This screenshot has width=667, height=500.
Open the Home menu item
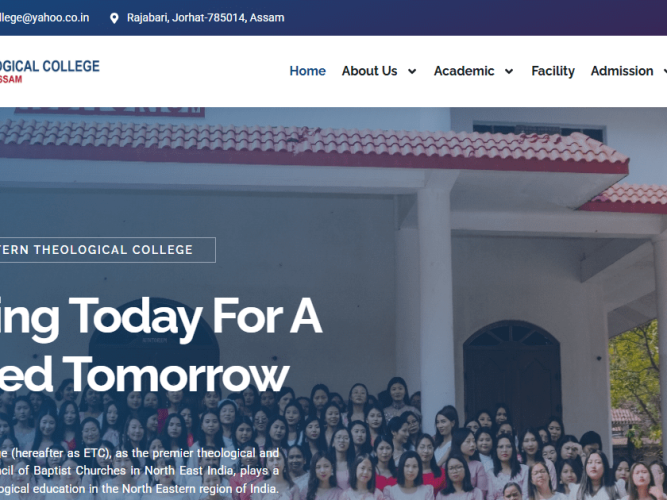[308, 71]
